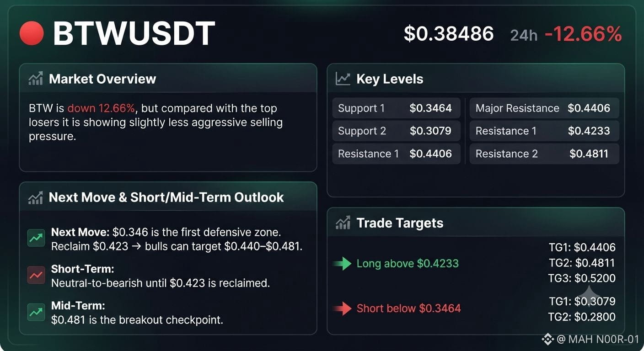
Task: Click the 'Mid-Term:' bold label
Action: [78, 305]
